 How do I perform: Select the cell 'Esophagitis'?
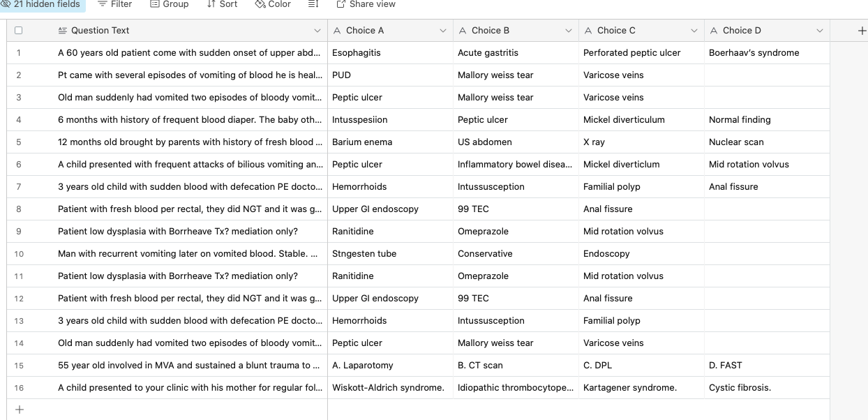pyautogui.click(x=390, y=53)
